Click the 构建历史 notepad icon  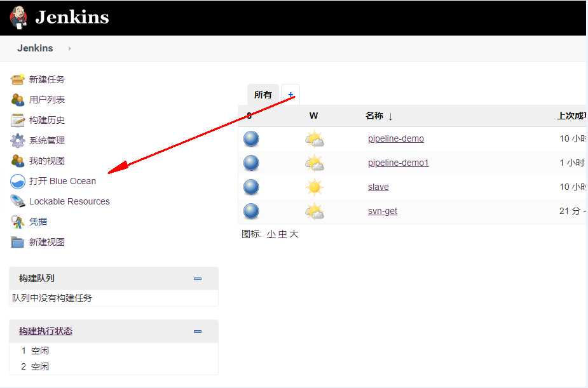pos(17,120)
